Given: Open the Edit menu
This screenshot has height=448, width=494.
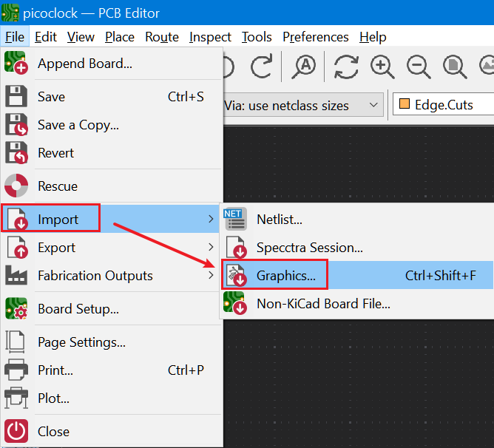Looking at the screenshot, I should [46, 37].
